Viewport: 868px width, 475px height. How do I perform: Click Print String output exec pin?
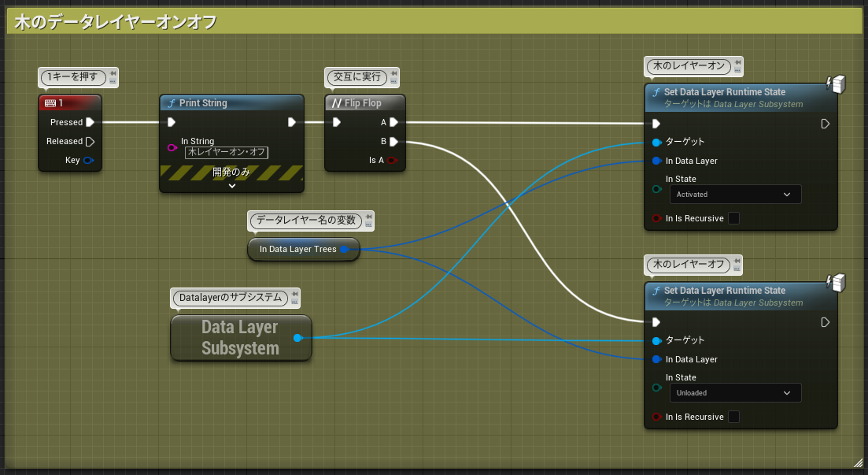292,122
